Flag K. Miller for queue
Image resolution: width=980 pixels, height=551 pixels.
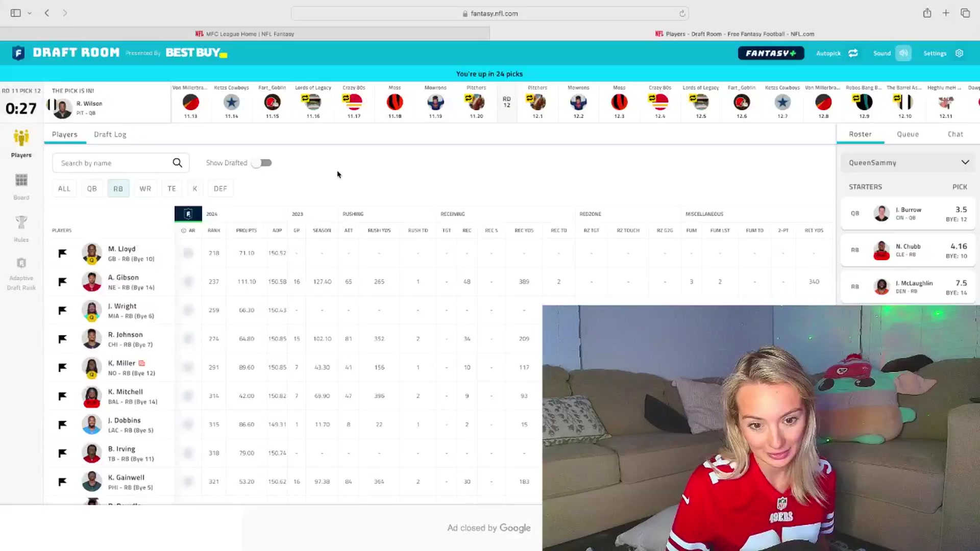coord(62,367)
